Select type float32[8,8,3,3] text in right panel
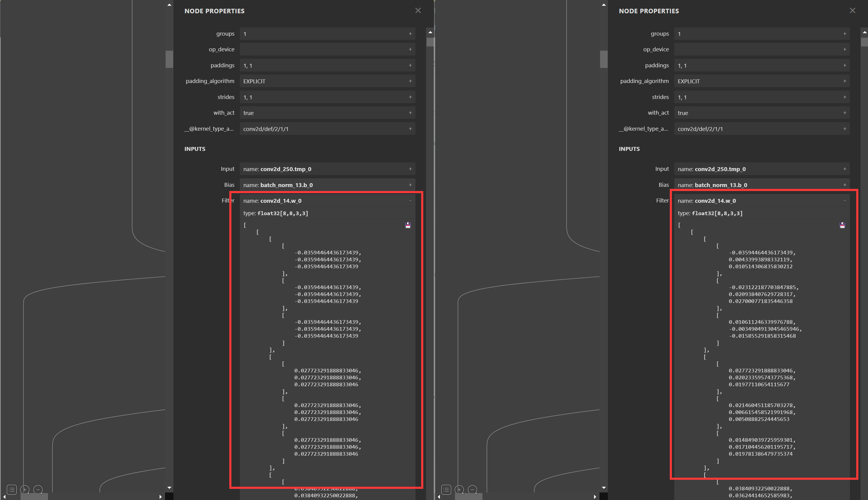Screen dimensions: 868x500 (710, 213)
